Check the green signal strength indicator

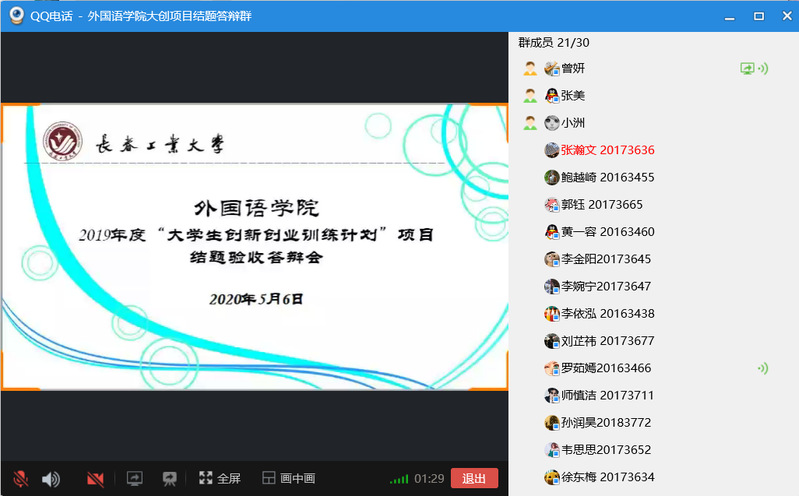click(398, 479)
